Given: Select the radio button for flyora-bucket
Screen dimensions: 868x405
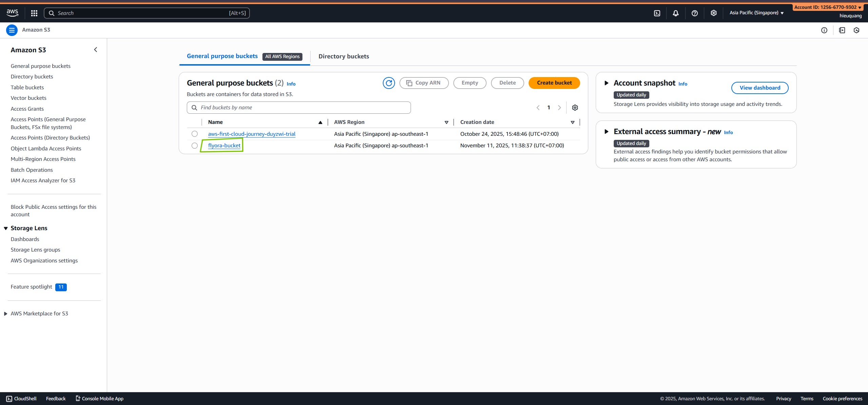Looking at the screenshot, I should [195, 145].
